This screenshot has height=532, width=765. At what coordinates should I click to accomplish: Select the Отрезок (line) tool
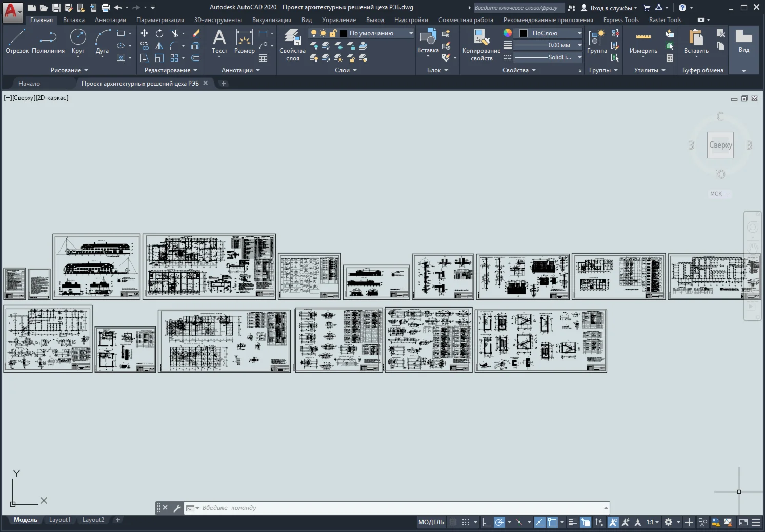(x=17, y=41)
